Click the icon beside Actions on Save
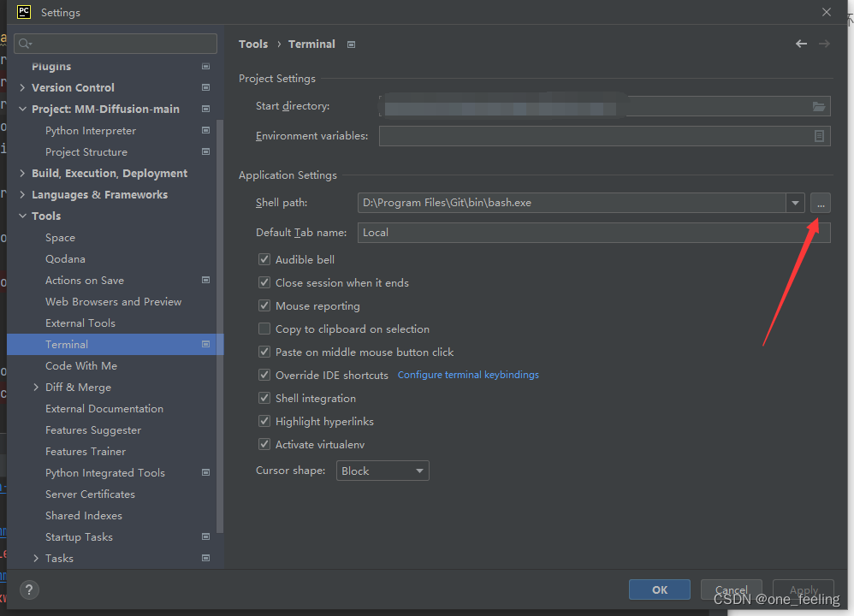 206,280
